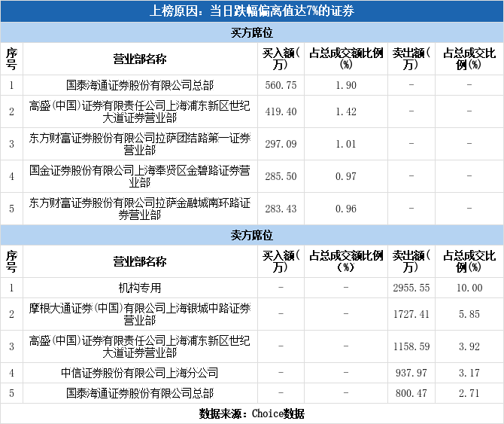Click 中信证券股份有限公司上海分公司
This screenshot has width=504, height=424.
click(140, 373)
